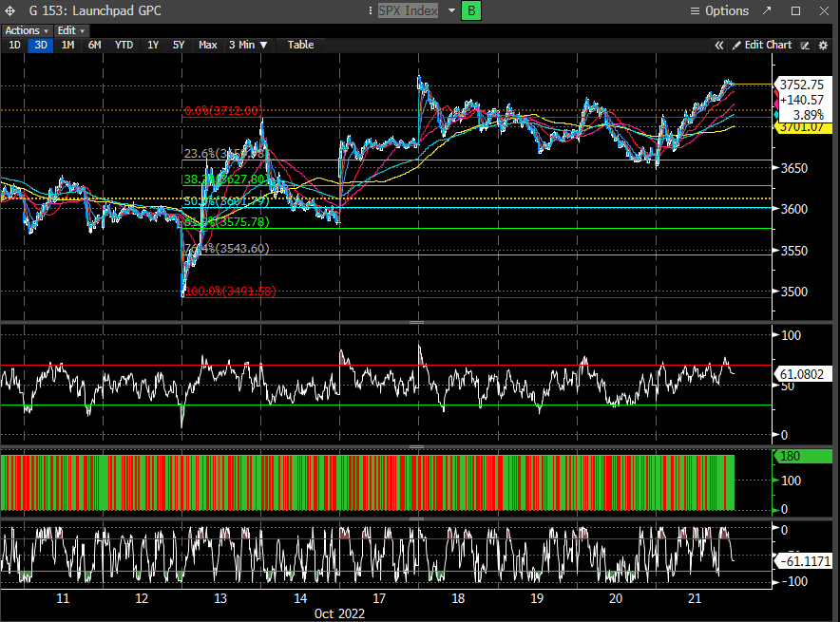This screenshot has width=840, height=622.
Task: Click the 3650 price axis label
Action: (x=794, y=168)
